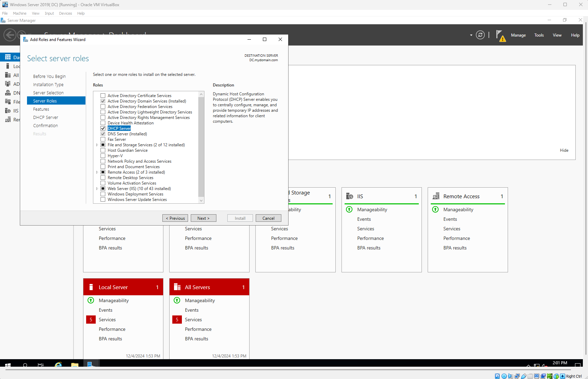Expand the Remote Access role tree
Image resolution: width=588 pixels, height=379 pixels.
[x=97, y=172]
